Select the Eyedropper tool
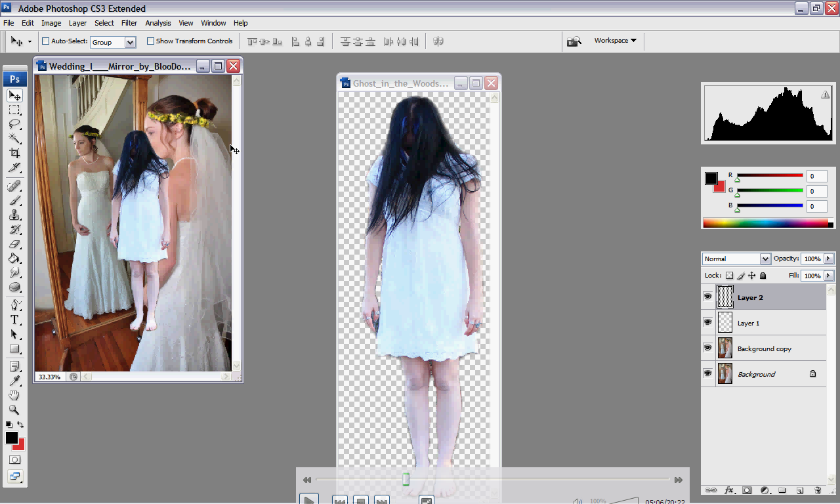 [14, 381]
